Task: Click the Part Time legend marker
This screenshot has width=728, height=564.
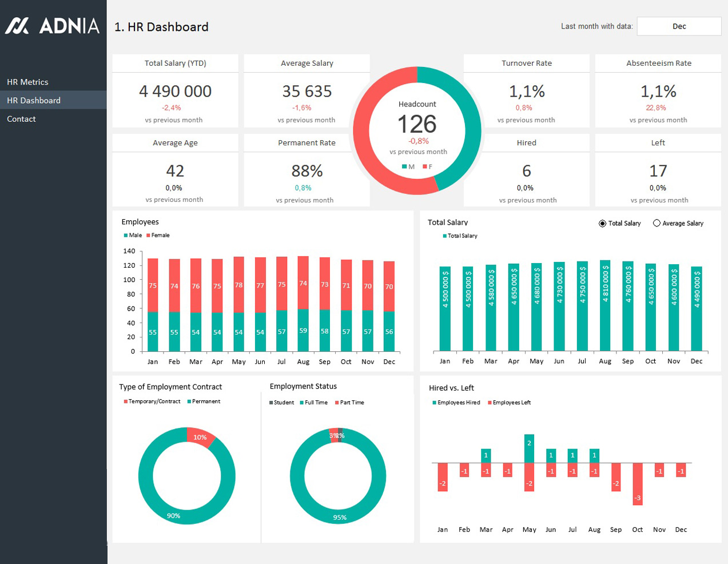Action: (x=337, y=403)
